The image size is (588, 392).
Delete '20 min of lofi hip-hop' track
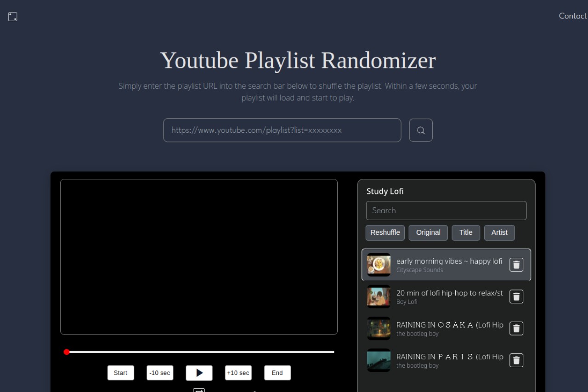point(516,296)
